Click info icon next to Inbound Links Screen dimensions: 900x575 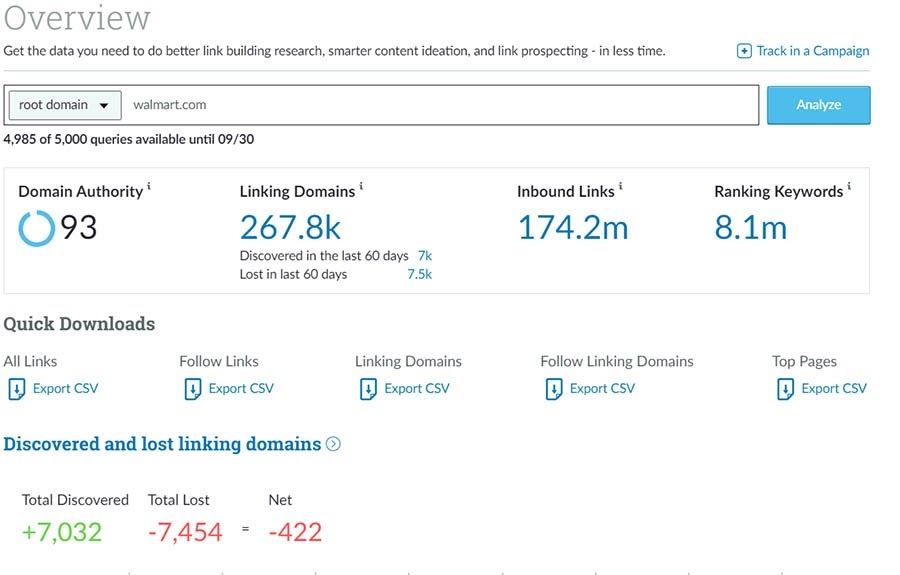[620, 186]
